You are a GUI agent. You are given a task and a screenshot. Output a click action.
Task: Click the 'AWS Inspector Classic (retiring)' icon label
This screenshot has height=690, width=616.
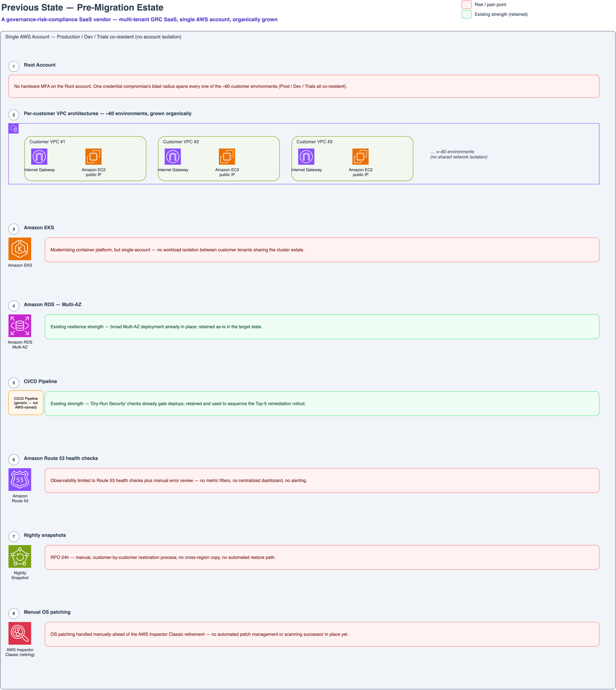coord(20,652)
